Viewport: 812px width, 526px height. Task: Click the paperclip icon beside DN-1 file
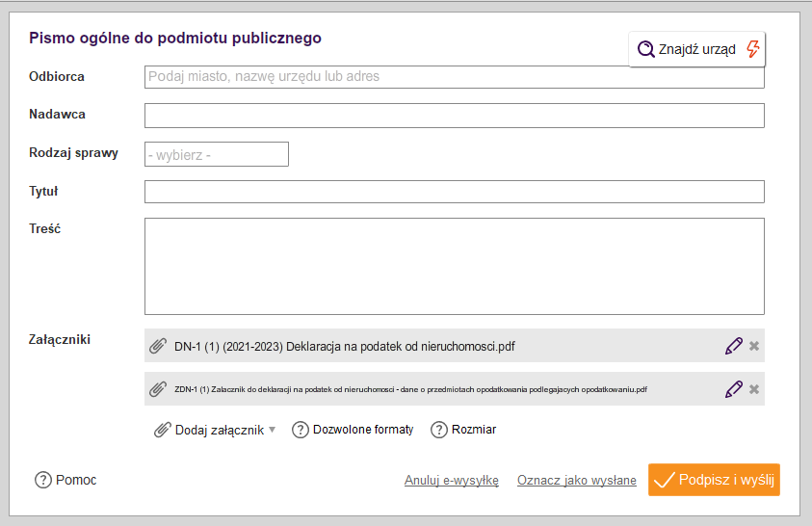158,346
